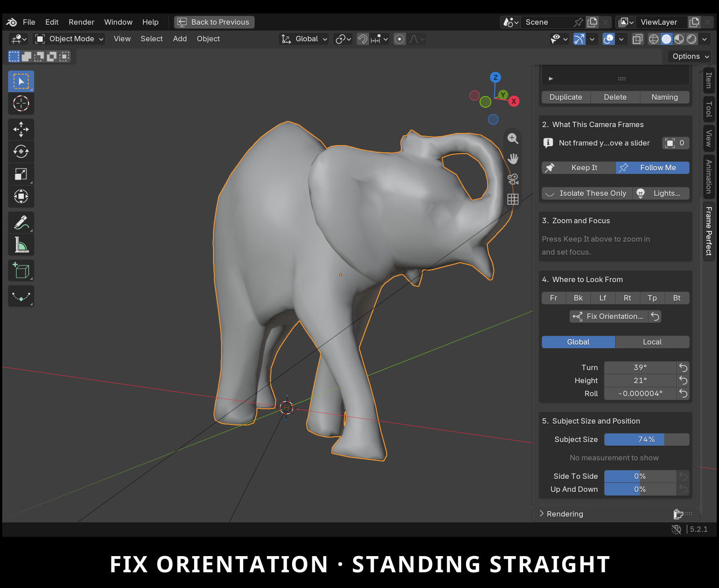
Task: Click the zoom magnifier viewport icon
Action: (513, 138)
